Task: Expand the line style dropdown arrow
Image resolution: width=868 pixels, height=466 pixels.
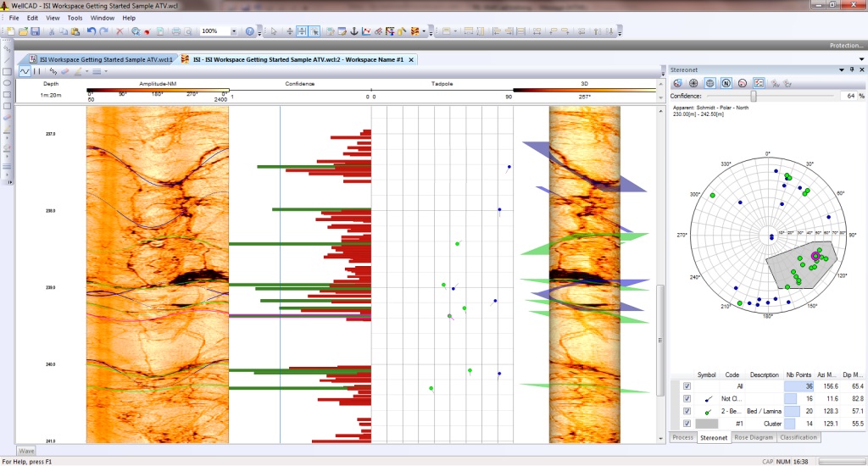Action: pyautogui.click(x=105, y=72)
